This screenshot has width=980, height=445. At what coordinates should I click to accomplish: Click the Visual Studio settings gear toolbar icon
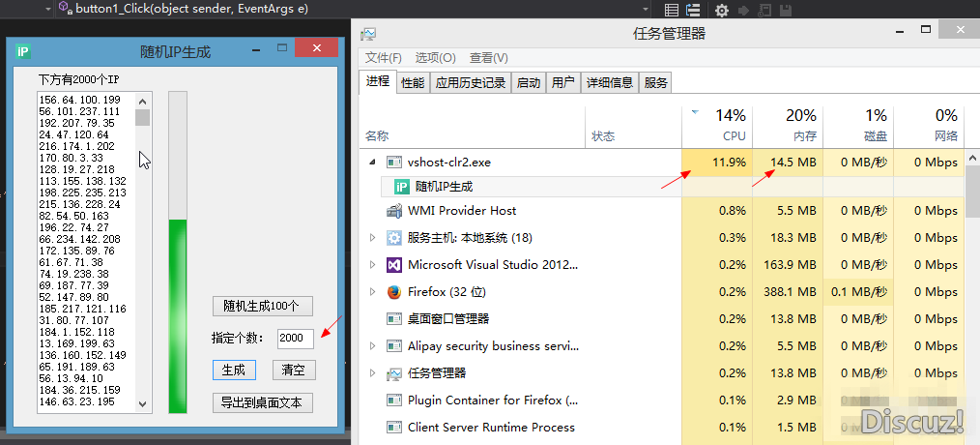721,11
